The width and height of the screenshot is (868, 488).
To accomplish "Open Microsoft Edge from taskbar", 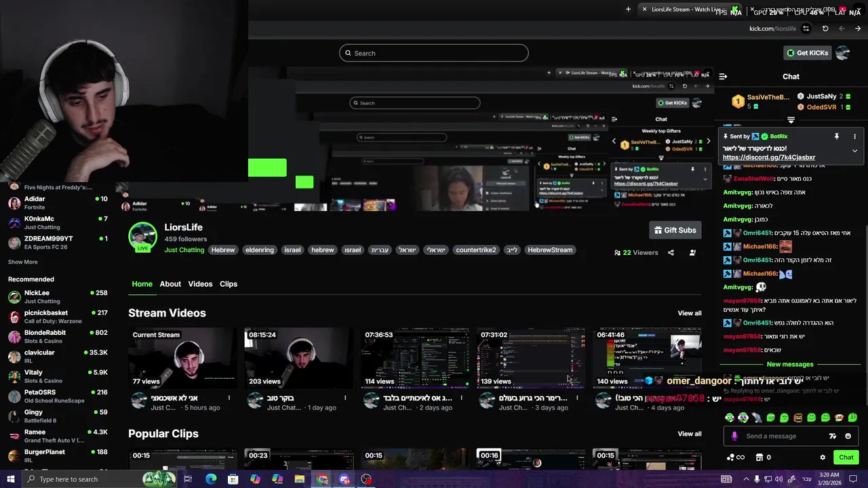I will tap(211, 479).
